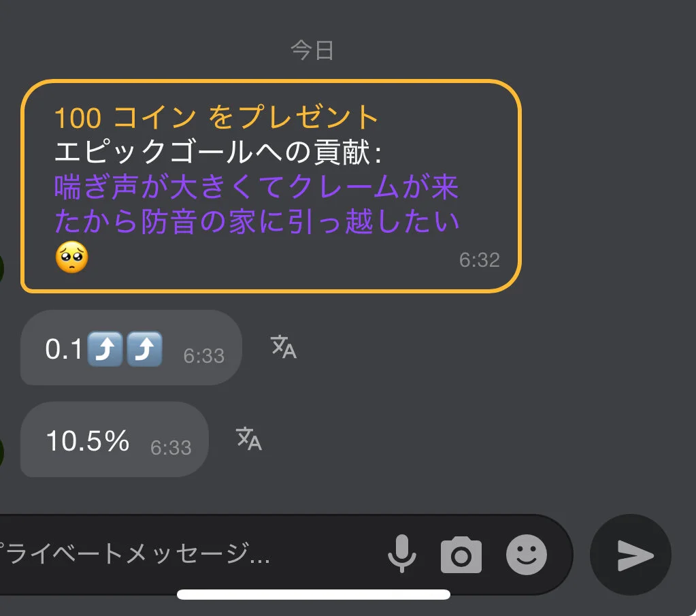Tap the エピックゴールへの貢献 label
The height and width of the screenshot is (616, 696).
tap(217, 152)
